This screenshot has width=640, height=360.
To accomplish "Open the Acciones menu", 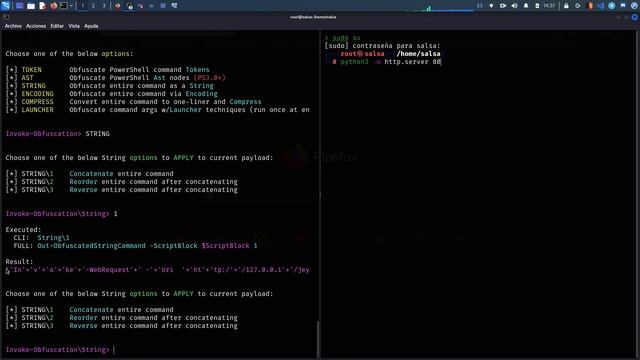I will [x=36, y=26].
